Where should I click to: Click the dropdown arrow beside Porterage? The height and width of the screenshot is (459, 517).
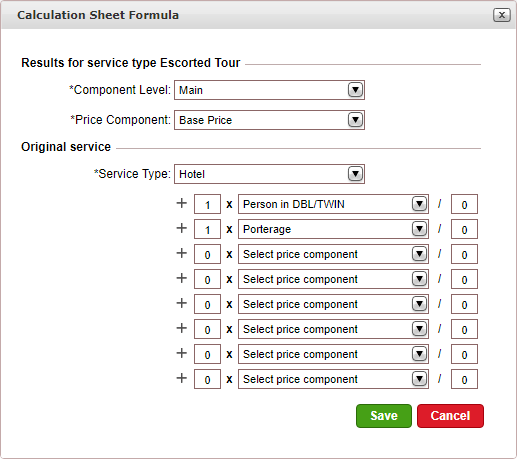[419, 229]
